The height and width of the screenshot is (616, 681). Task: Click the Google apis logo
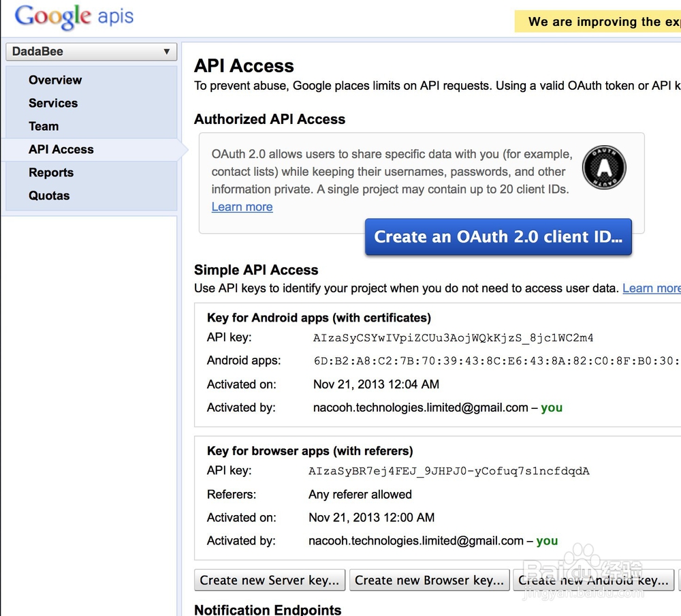pyautogui.click(x=74, y=17)
